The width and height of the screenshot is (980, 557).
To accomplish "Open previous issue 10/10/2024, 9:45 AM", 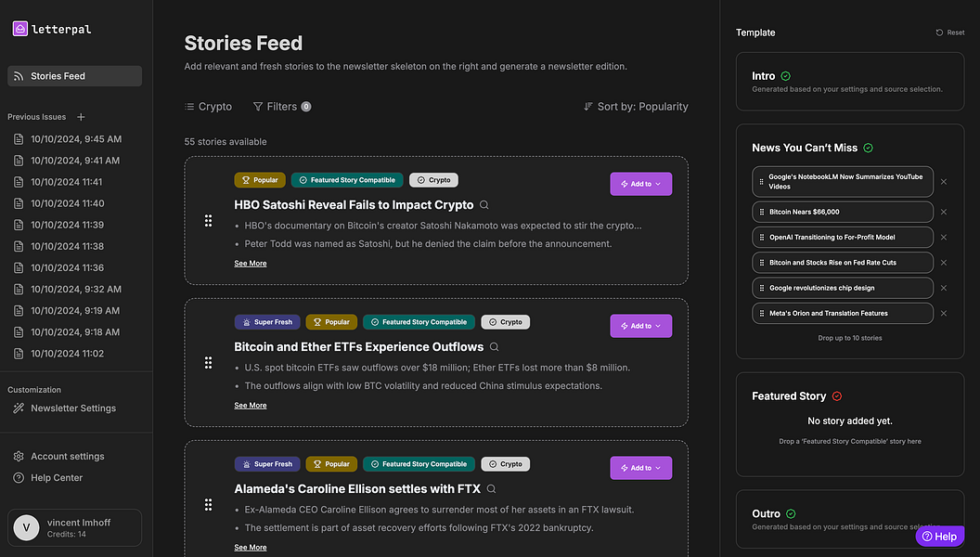I will pyautogui.click(x=75, y=139).
